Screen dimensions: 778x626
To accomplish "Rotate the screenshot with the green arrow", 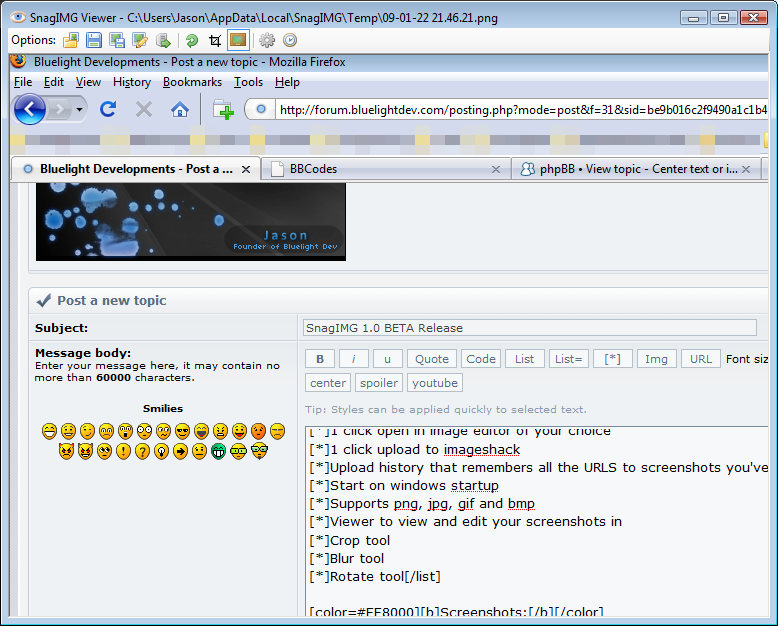I will coord(192,40).
